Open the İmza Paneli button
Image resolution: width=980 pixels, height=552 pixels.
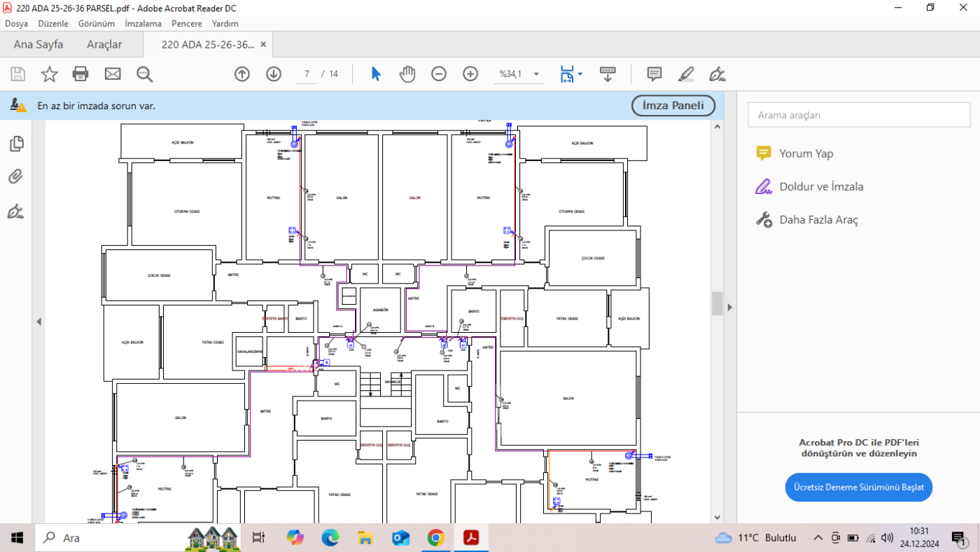pyautogui.click(x=673, y=106)
